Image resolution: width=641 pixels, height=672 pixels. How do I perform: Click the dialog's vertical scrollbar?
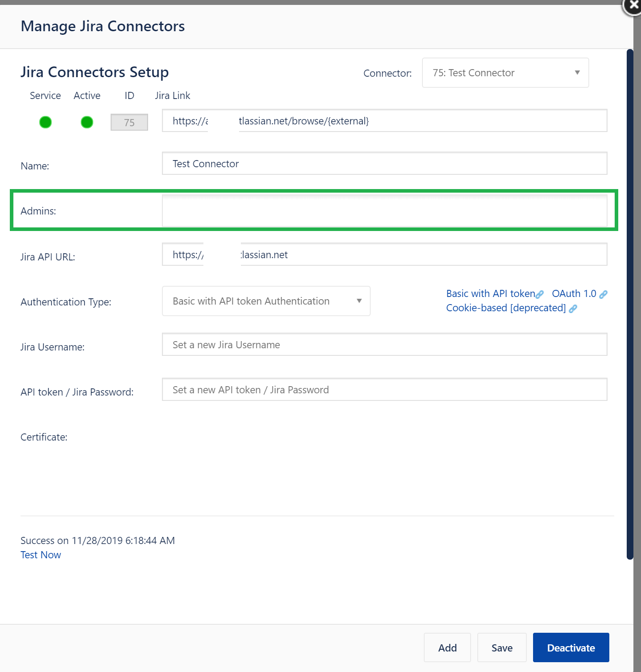coord(630,304)
